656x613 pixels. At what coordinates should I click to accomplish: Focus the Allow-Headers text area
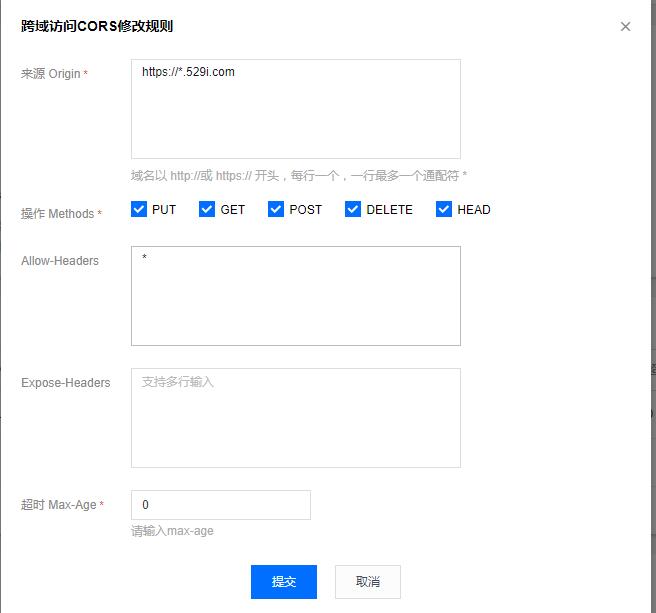tap(295, 296)
